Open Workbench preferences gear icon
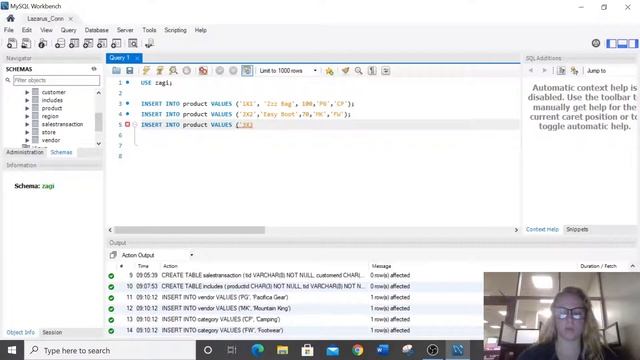This screenshot has width=640, height=360. click(596, 43)
